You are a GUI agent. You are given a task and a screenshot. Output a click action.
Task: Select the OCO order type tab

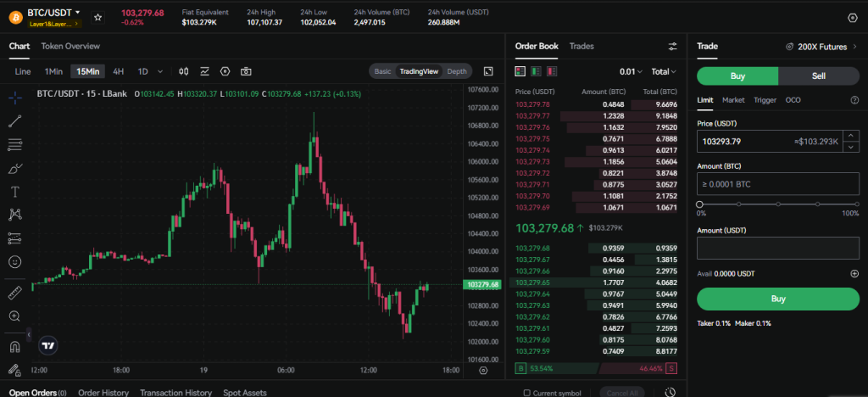point(793,100)
